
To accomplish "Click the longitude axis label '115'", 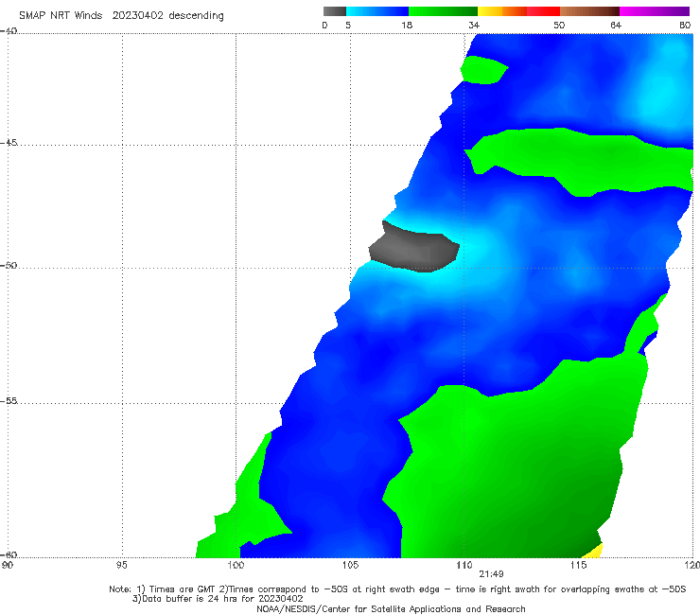I will pyautogui.click(x=578, y=565).
